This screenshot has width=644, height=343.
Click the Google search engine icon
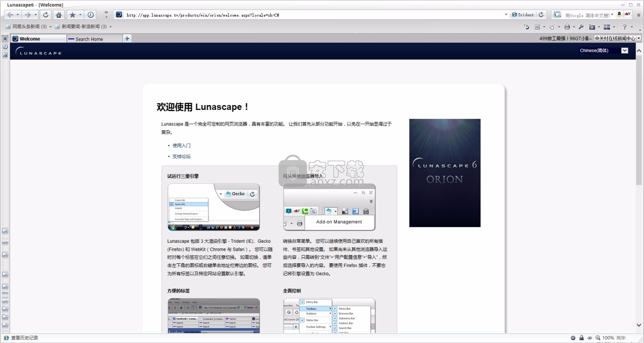click(557, 15)
